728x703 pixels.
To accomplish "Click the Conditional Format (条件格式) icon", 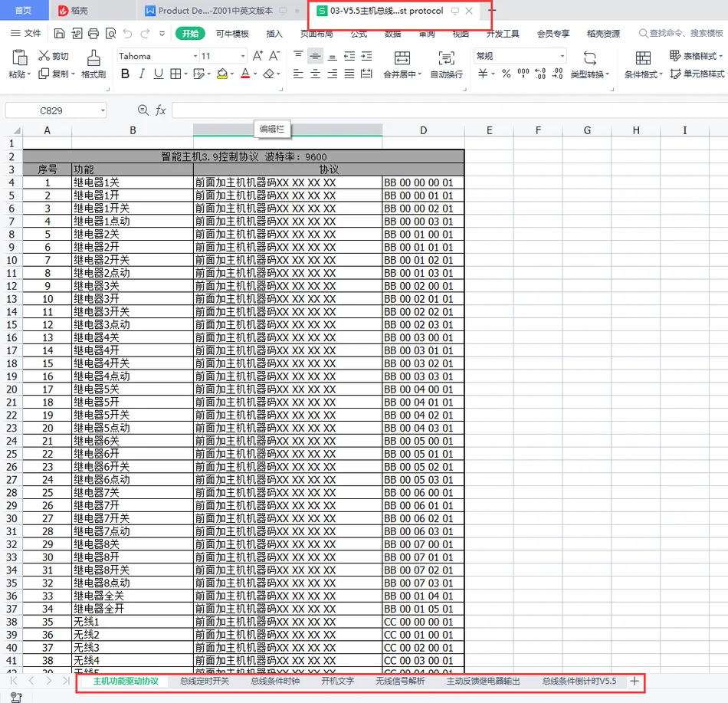I will click(643, 58).
